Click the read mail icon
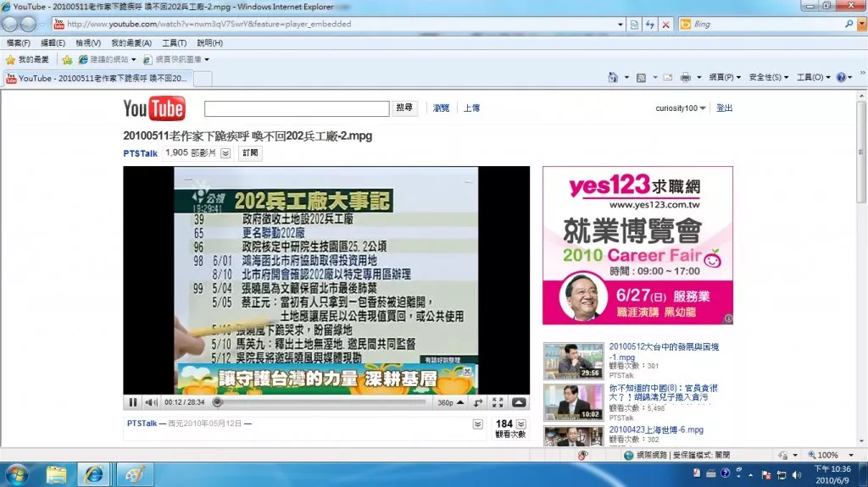Viewport: 868px width, 487px height. [x=668, y=77]
